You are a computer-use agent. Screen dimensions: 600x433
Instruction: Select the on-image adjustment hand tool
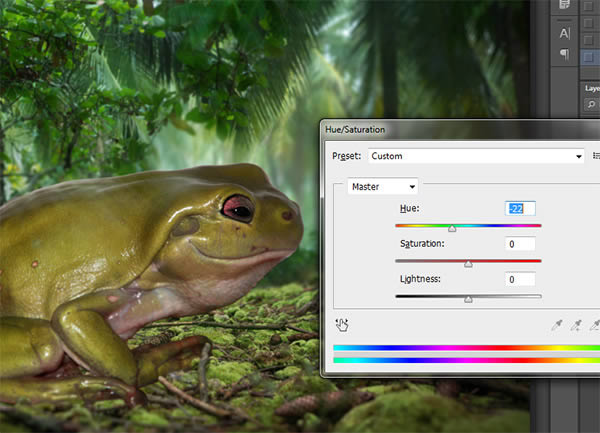pyautogui.click(x=342, y=325)
